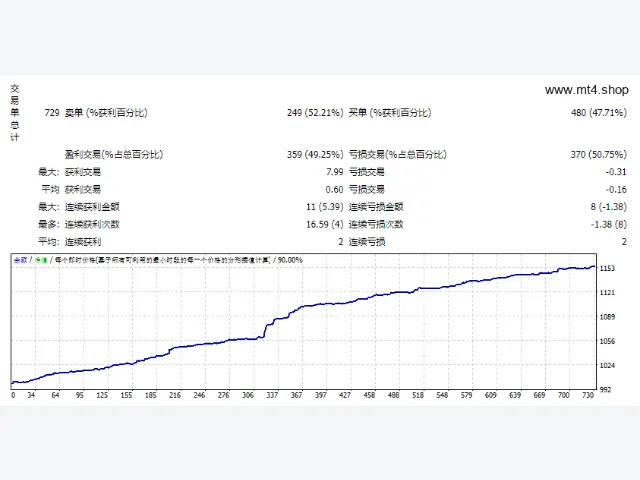Click the 连续亏损次数 label
This screenshot has width=640, height=480.
pyautogui.click(x=376, y=224)
